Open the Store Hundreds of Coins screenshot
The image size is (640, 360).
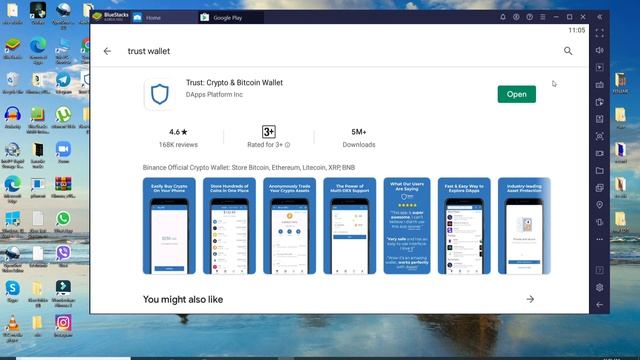229,226
